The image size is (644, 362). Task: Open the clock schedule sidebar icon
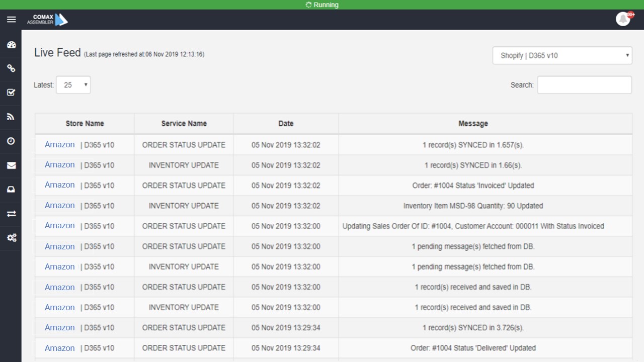click(11, 141)
